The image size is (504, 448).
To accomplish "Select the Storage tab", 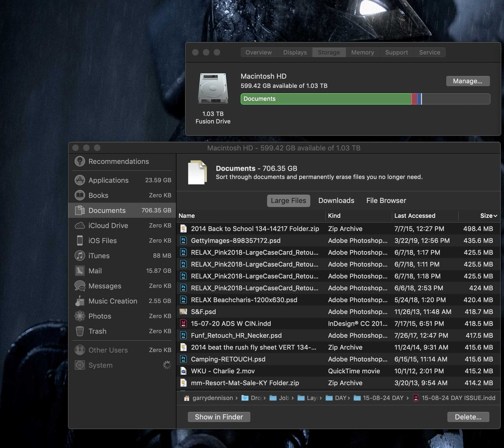I will coord(329,52).
